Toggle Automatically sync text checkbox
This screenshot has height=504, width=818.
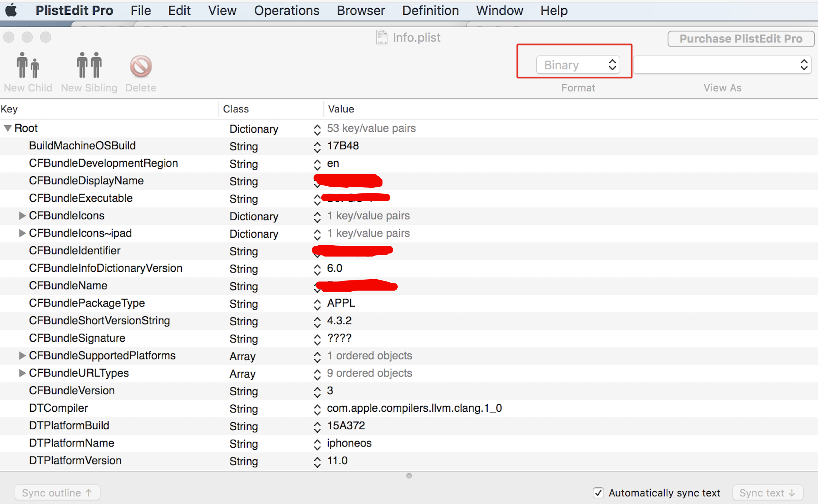pyautogui.click(x=598, y=493)
